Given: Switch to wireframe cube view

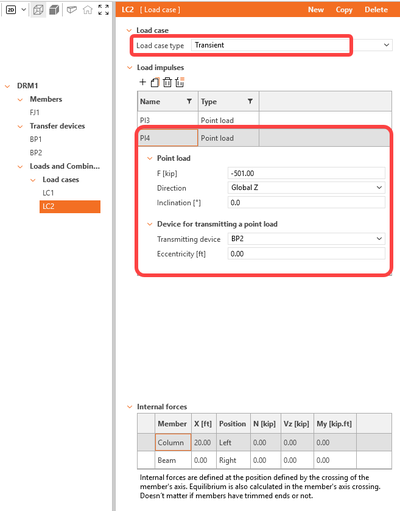Looking at the screenshot, I should pos(38,10).
